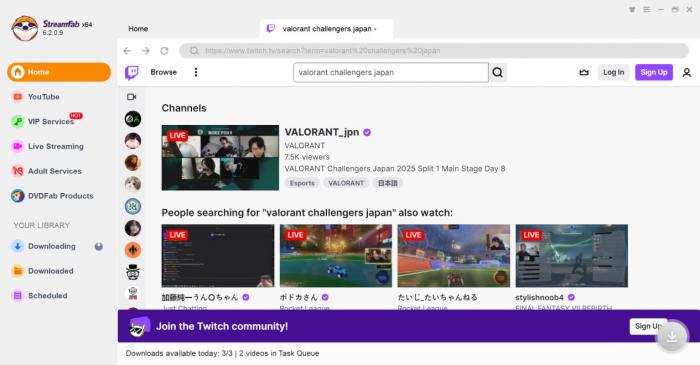Image resolution: width=700 pixels, height=365 pixels.
Task: Open the Home section in the sidebar
Action: click(58, 72)
